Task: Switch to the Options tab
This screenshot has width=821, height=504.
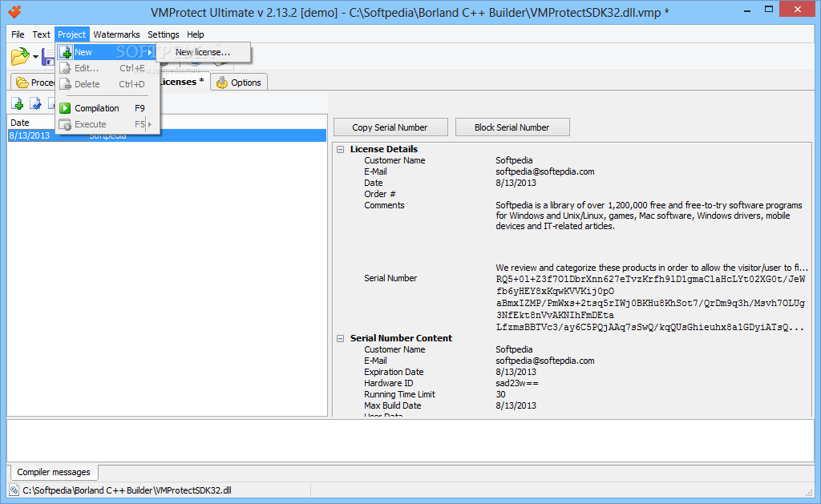Action: point(239,83)
